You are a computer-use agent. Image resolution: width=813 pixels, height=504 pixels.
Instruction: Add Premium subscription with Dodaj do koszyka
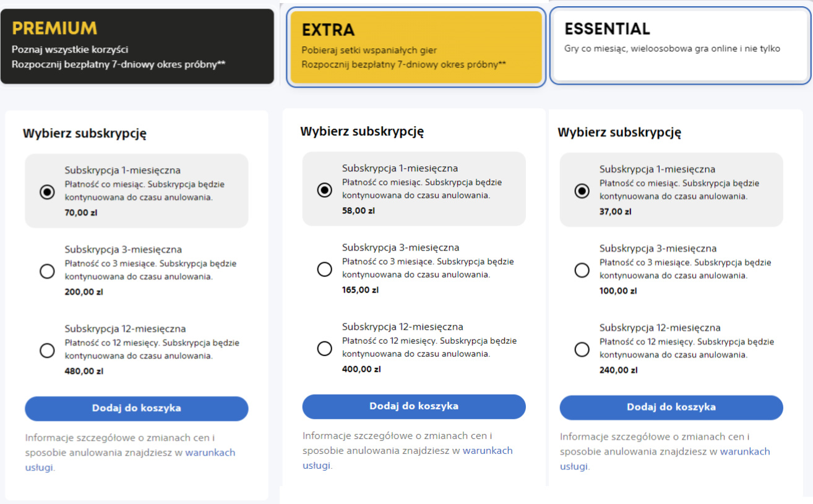point(137,409)
